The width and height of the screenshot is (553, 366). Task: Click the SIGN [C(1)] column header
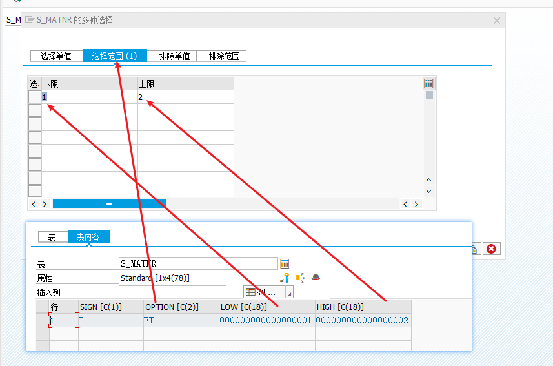[x=111, y=307]
